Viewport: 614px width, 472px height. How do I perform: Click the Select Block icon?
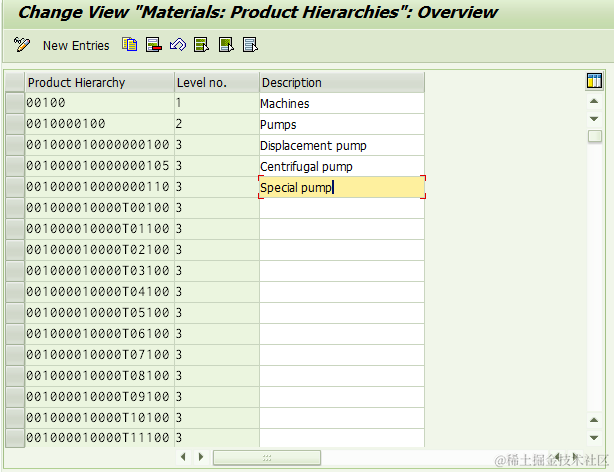pyautogui.click(x=226, y=45)
